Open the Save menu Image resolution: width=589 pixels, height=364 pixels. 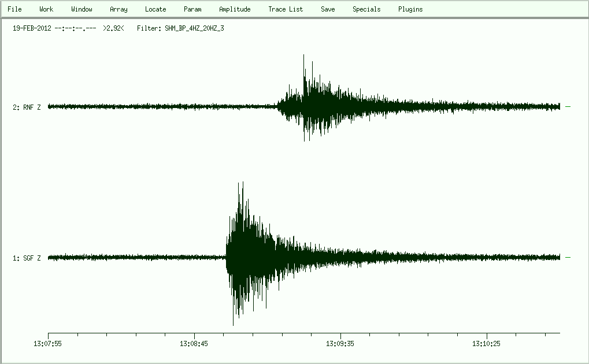[328, 9]
